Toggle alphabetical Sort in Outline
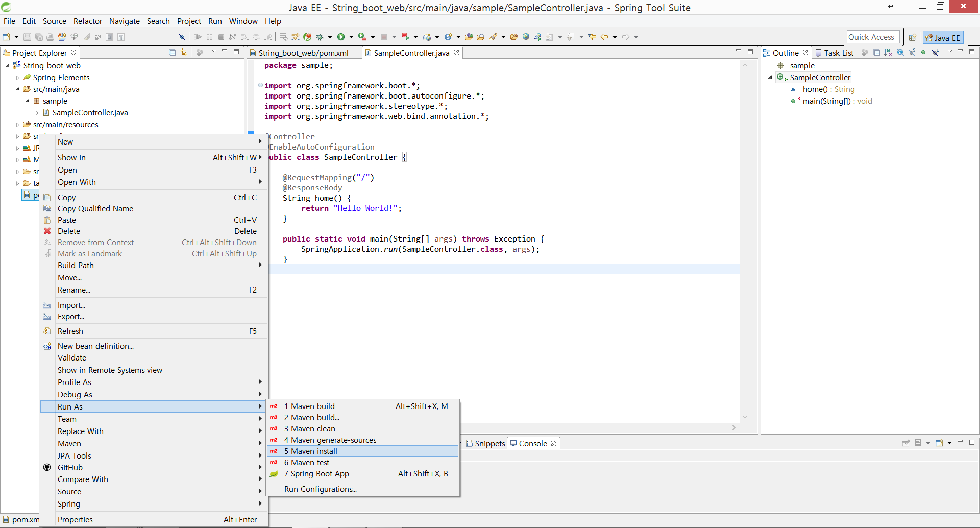This screenshot has height=528, width=980. tap(888, 52)
